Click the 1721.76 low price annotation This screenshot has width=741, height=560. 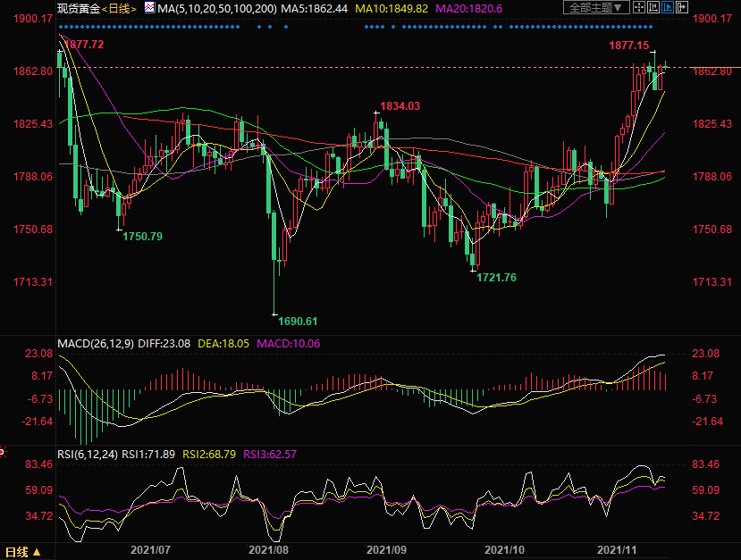[496, 278]
